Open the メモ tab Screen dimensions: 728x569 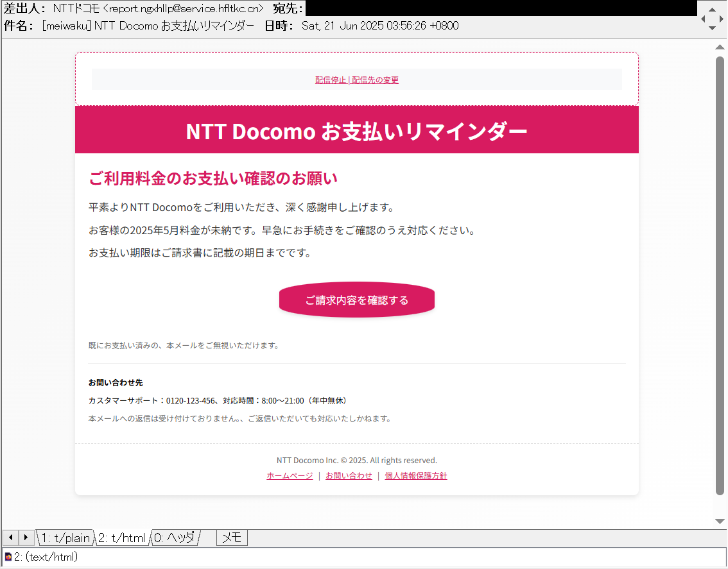(232, 538)
